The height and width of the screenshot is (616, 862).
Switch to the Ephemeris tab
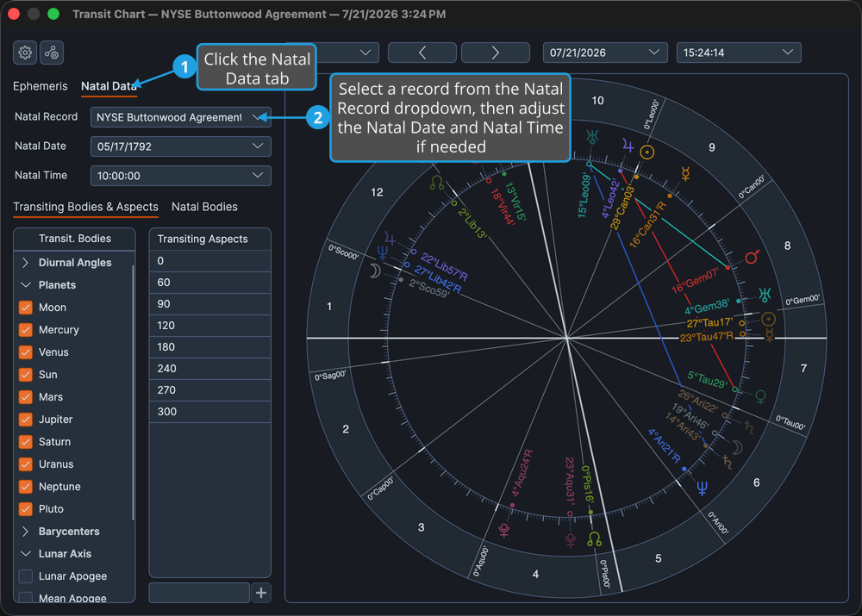coord(41,86)
